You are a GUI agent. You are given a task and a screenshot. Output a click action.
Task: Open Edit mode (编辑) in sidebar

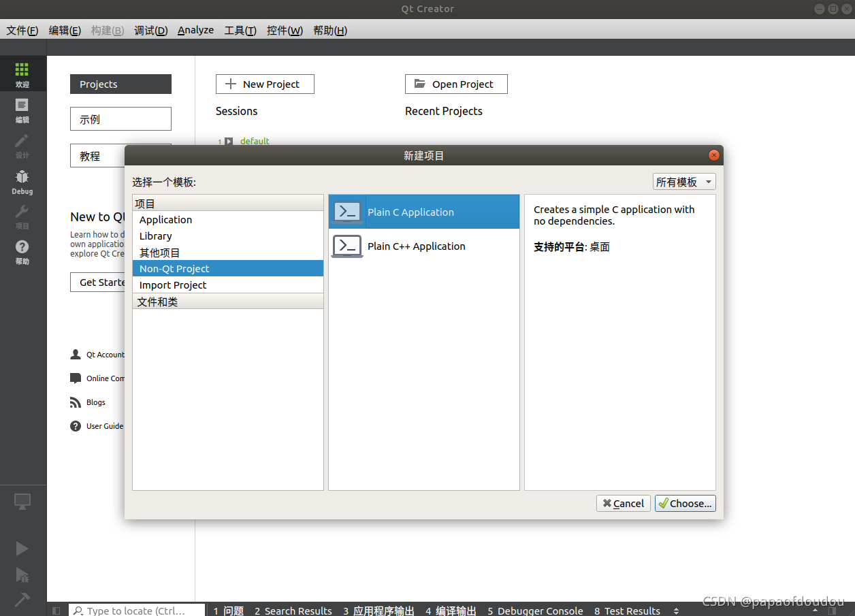22,110
